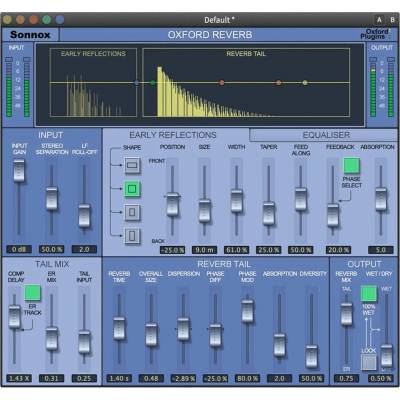Click the 0.50 % wet/dry value field
400x400 pixels.
point(381,378)
